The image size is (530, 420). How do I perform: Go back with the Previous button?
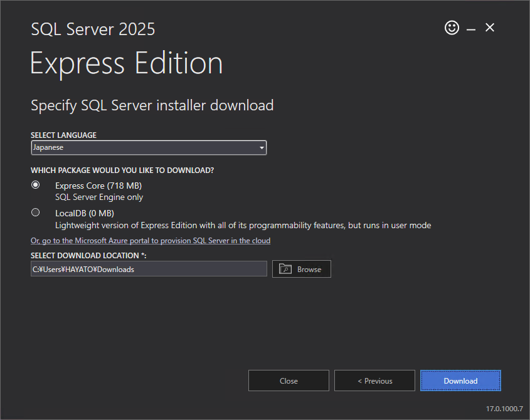tap(374, 381)
